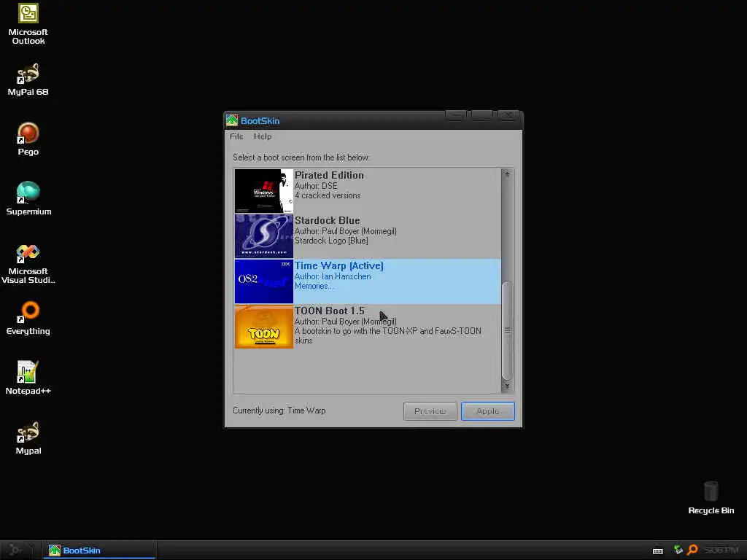747x560 pixels.
Task: Select the TOON Boot 1.5 thumbnail
Action: (x=264, y=327)
